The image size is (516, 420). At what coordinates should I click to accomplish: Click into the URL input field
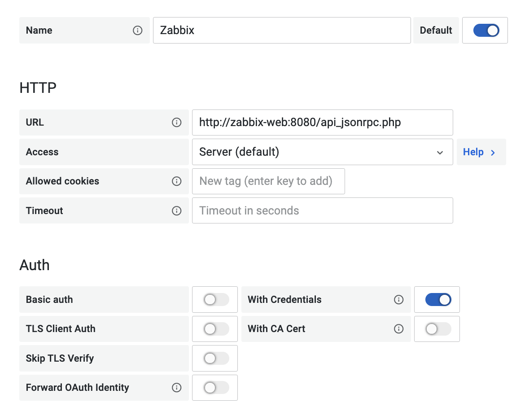coord(322,122)
